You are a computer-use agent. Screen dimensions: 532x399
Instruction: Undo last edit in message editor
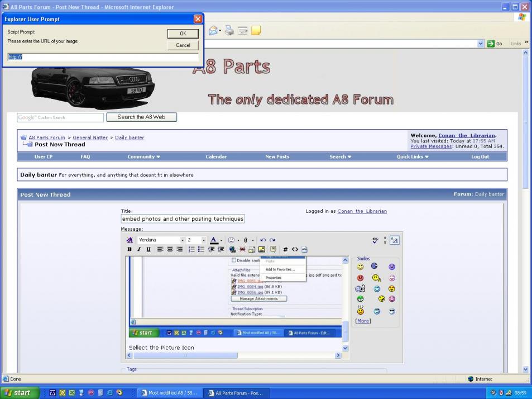(263, 240)
